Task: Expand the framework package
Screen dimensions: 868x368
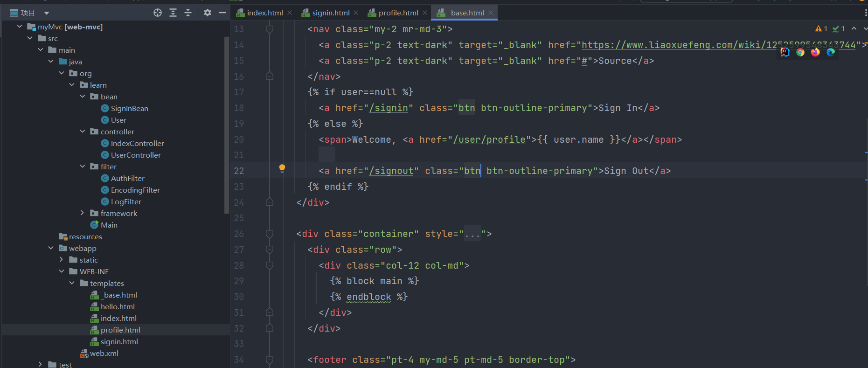Action: [83, 213]
